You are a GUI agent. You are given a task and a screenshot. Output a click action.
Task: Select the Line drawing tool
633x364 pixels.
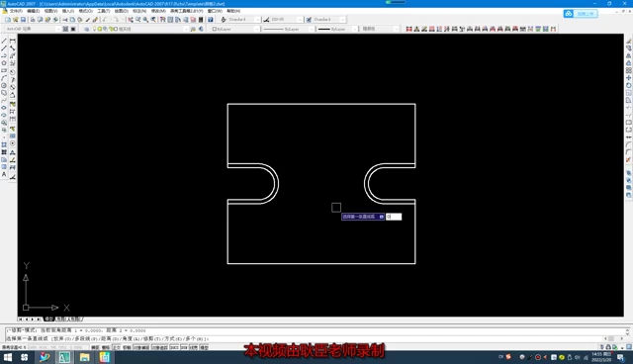click(4, 41)
